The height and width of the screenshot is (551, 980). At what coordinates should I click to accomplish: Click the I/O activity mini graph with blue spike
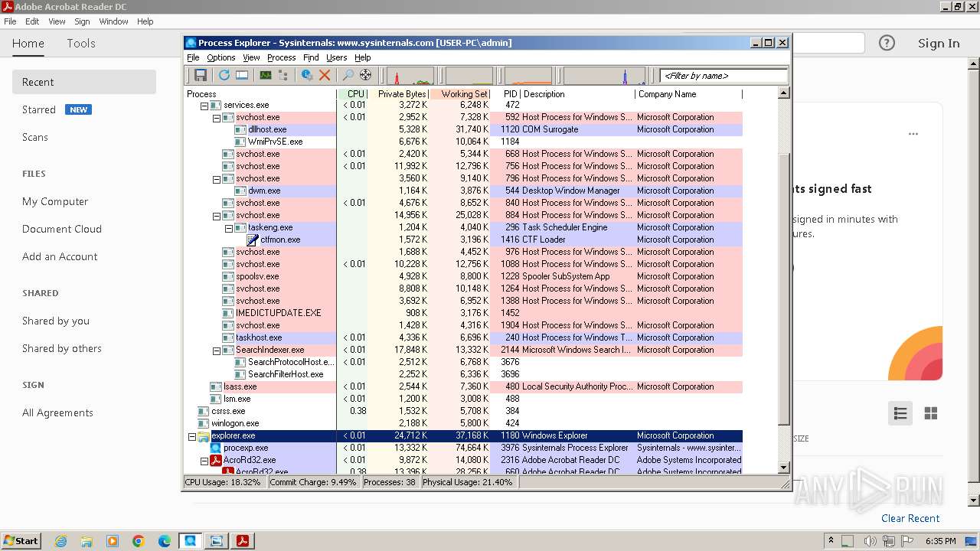604,76
